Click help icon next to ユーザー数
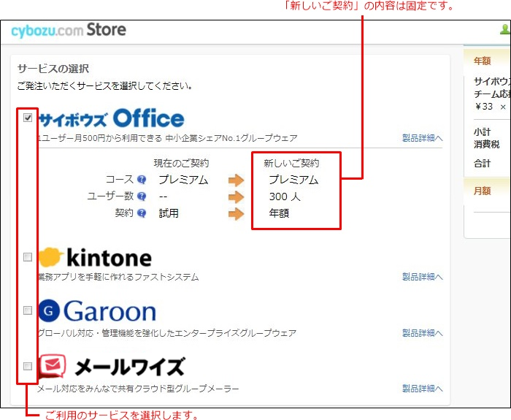The height and width of the screenshot is (420, 511). (142, 196)
